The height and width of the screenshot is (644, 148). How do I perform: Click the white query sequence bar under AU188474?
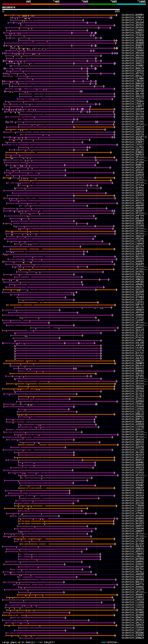click(x=61, y=9)
